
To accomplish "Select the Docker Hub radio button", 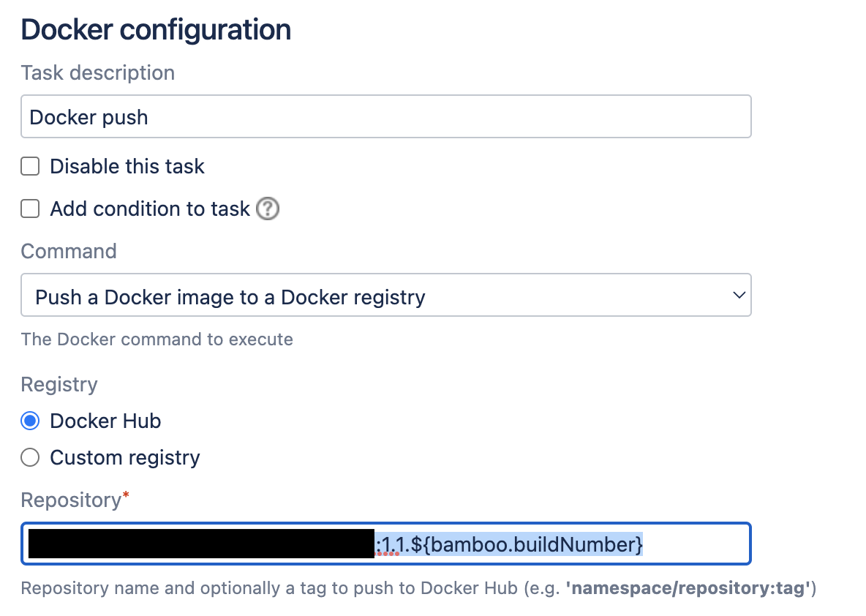I will pos(30,421).
